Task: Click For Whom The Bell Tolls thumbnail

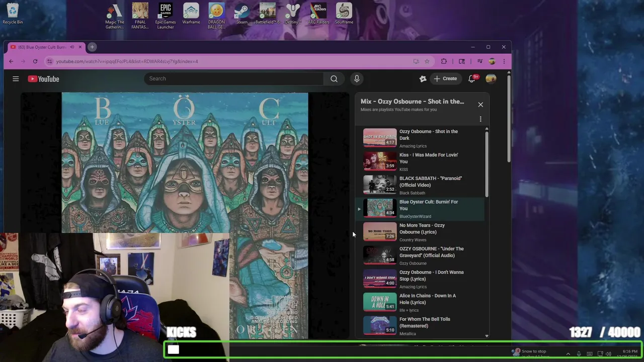Action: pyautogui.click(x=380, y=325)
